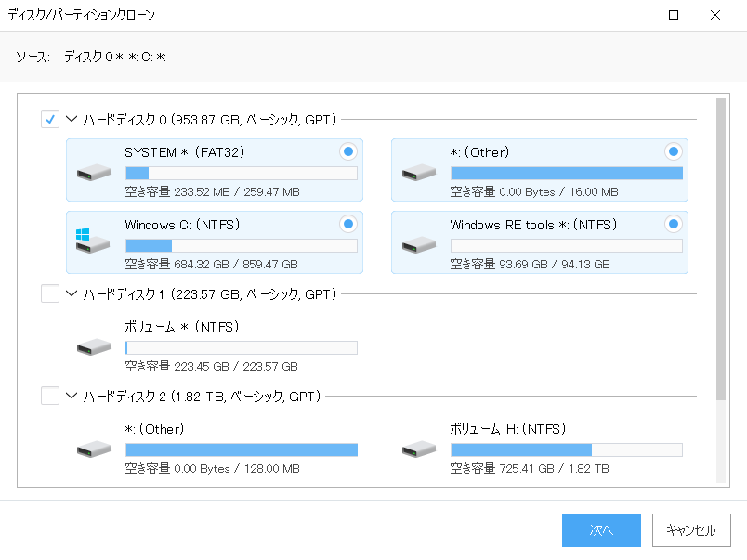Image resolution: width=747 pixels, height=560 pixels.
Task: Click the ハードディスク 2 (1.82 TB) header text
Action: 202,396
